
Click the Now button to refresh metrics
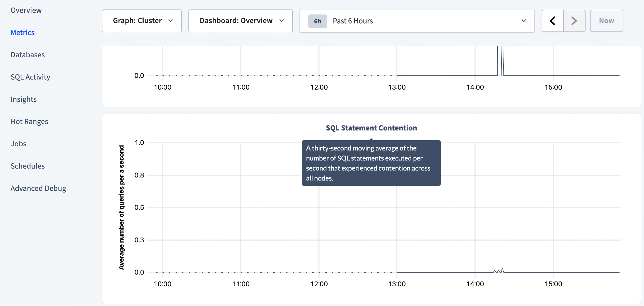coord(606,21)
